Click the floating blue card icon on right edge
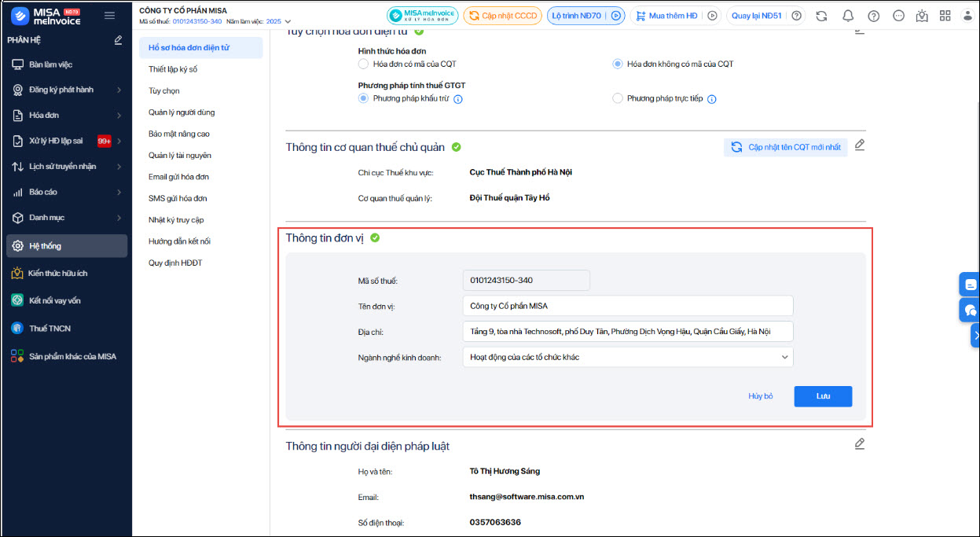980x537 pixels. click(x=971, y=285)
